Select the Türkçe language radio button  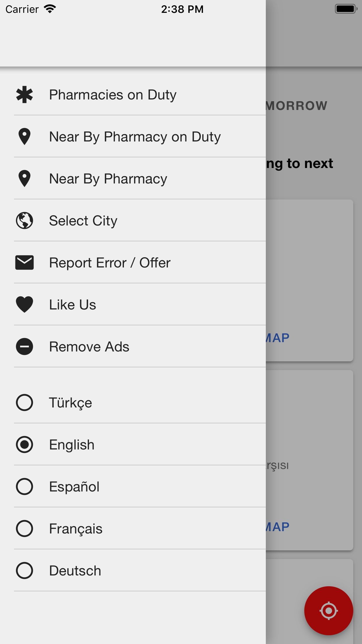(x=24, y=402)
